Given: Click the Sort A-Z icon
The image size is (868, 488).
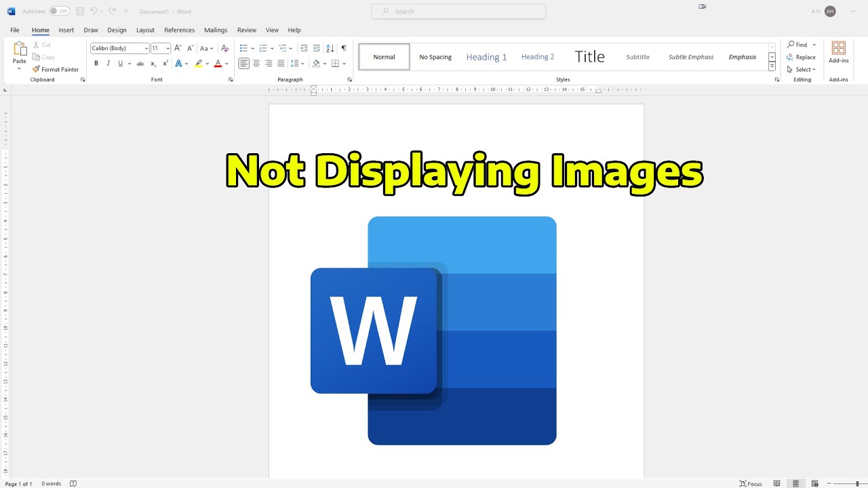Looking at the screenshot, I should (x=330, y=48).
